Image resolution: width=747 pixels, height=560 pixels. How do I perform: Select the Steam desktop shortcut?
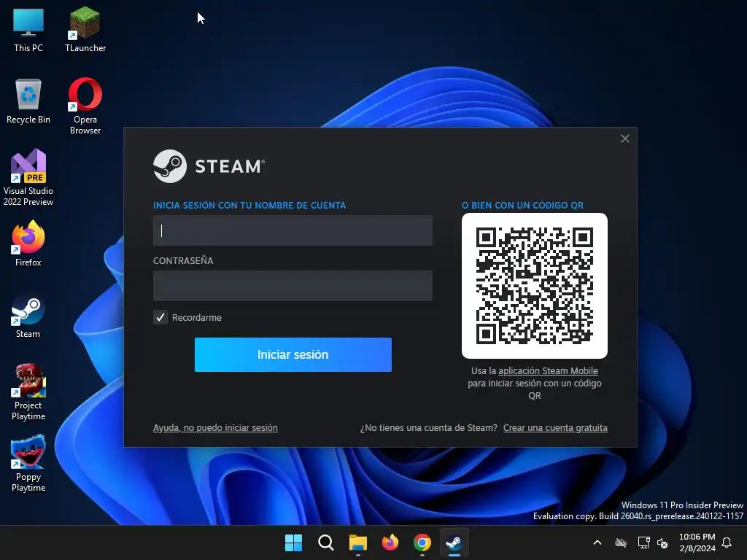[28, 316]
